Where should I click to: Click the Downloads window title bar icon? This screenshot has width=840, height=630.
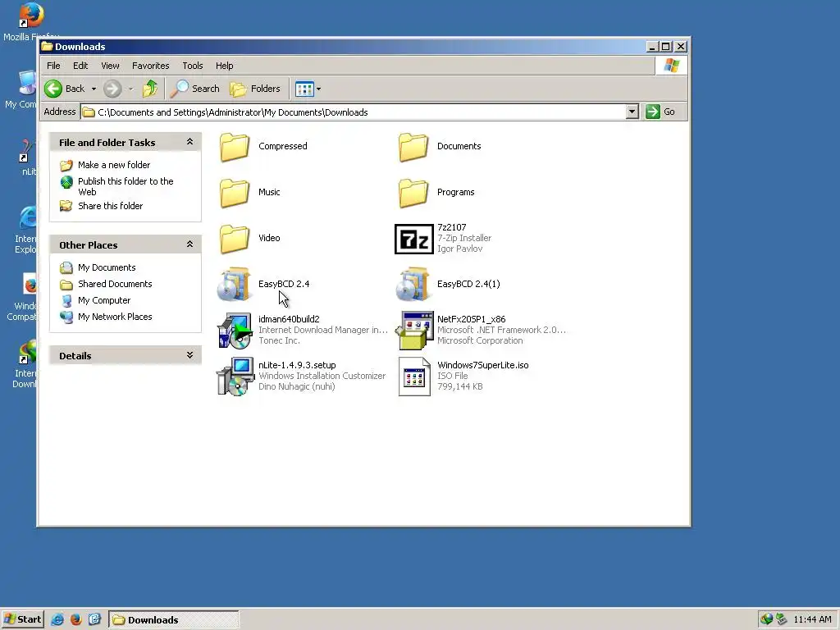click(x=47, y=47)
